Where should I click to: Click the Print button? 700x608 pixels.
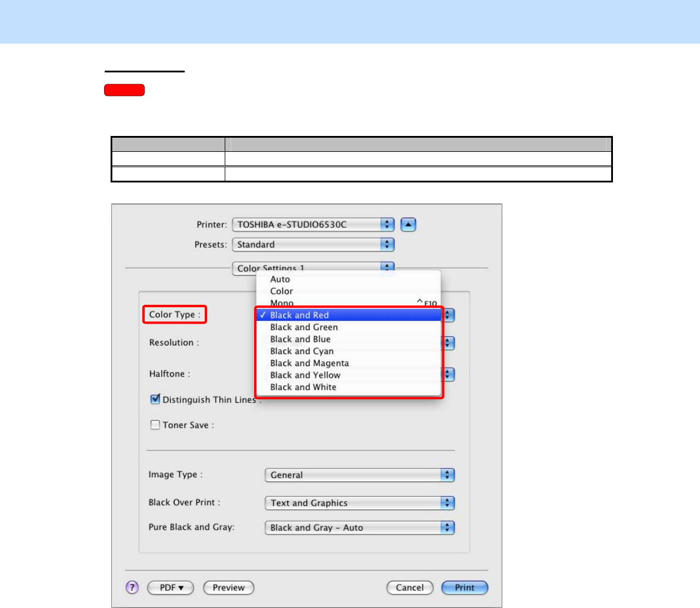point(465,587)
